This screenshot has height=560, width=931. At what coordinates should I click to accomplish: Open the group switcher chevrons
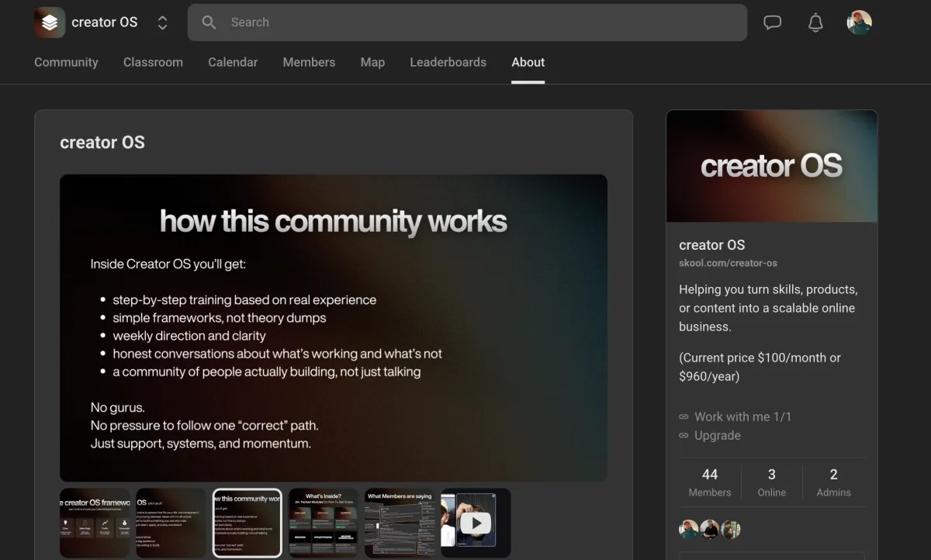pos(162,22)
